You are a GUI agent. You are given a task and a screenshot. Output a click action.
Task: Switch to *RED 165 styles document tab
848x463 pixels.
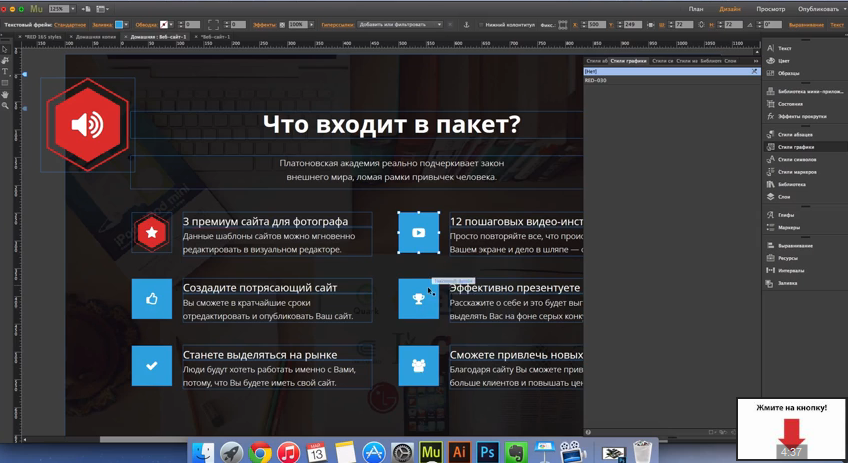(x=43, y=37)
